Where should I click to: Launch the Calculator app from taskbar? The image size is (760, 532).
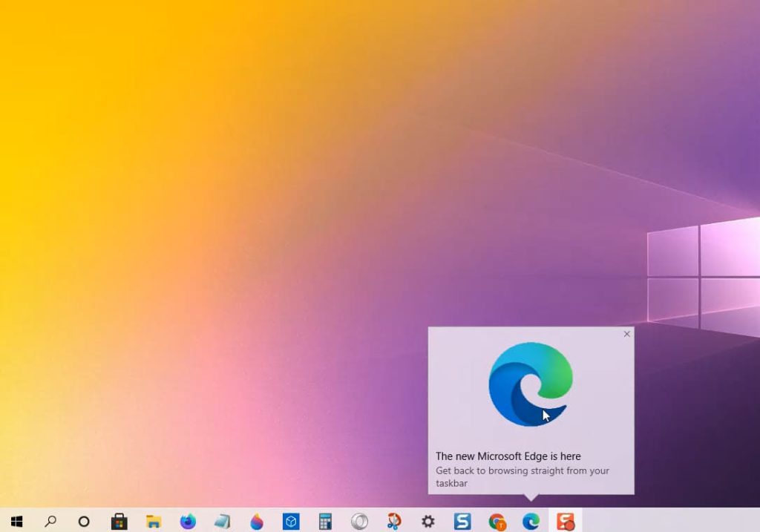click(325, 521)
